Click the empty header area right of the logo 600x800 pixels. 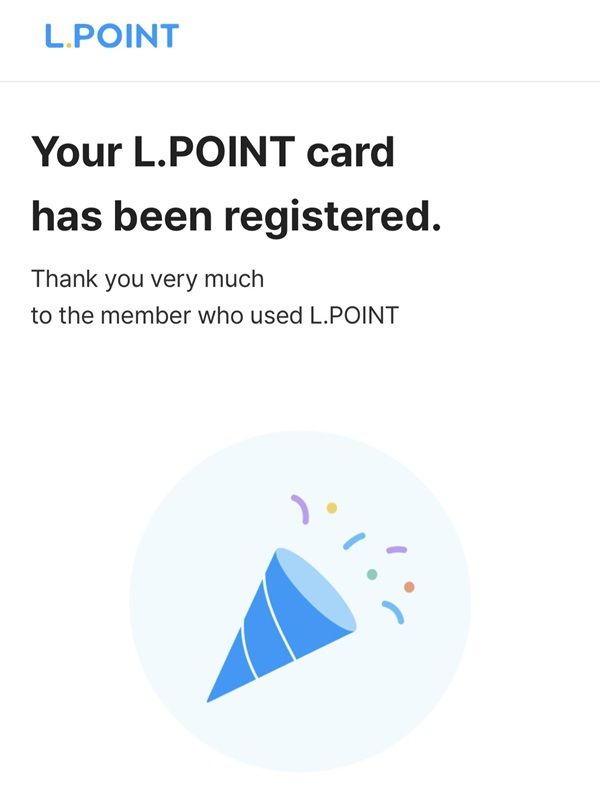tap(400, 38)
